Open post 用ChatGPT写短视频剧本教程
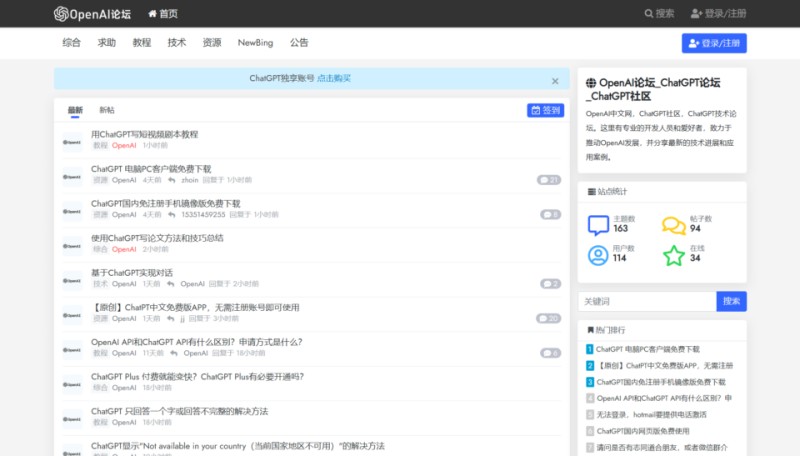 click(x=144, y=134)
